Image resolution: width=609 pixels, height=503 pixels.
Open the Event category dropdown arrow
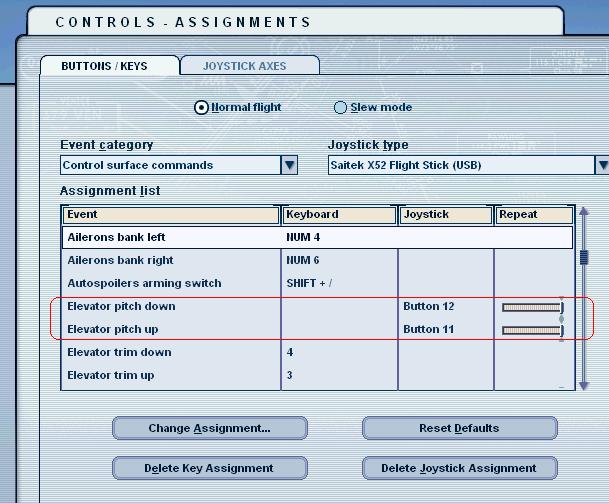point(289,165)
